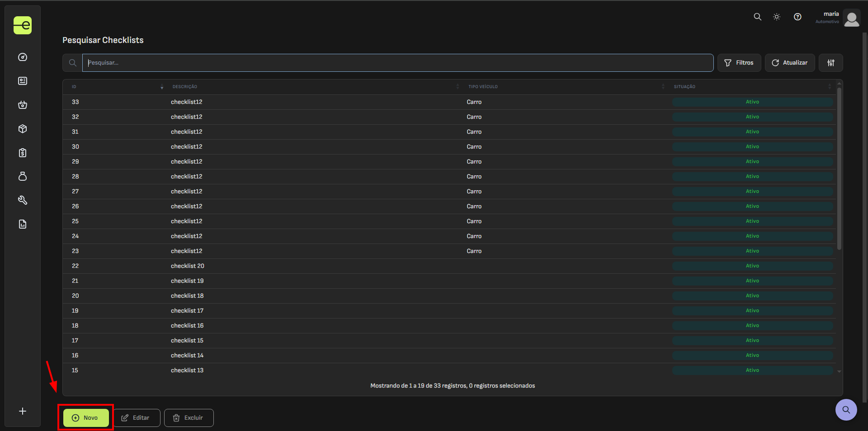Click the Novo button
Image resolution: width=868 pixels, height=431 pixels.
[x=86, y=418]
